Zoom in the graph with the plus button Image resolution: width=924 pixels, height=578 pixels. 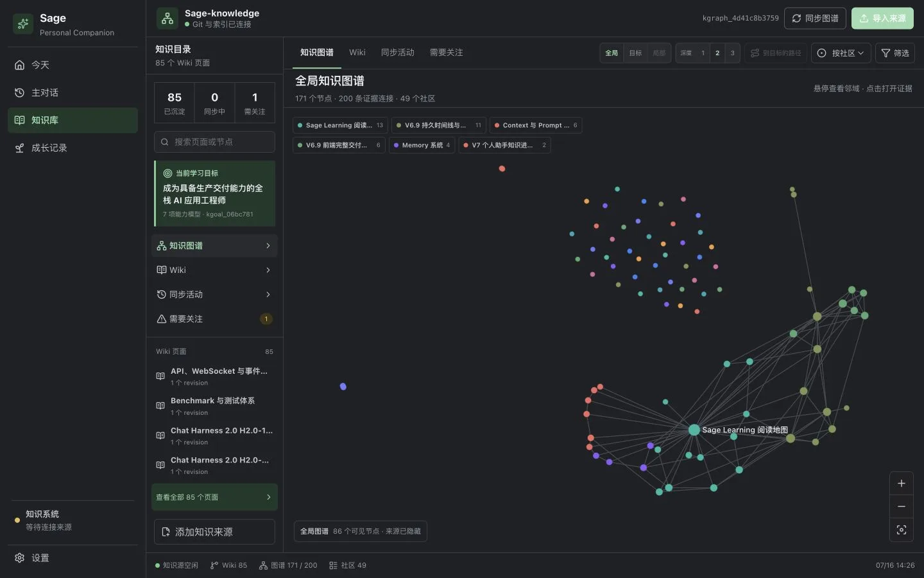tap(902, 483)
